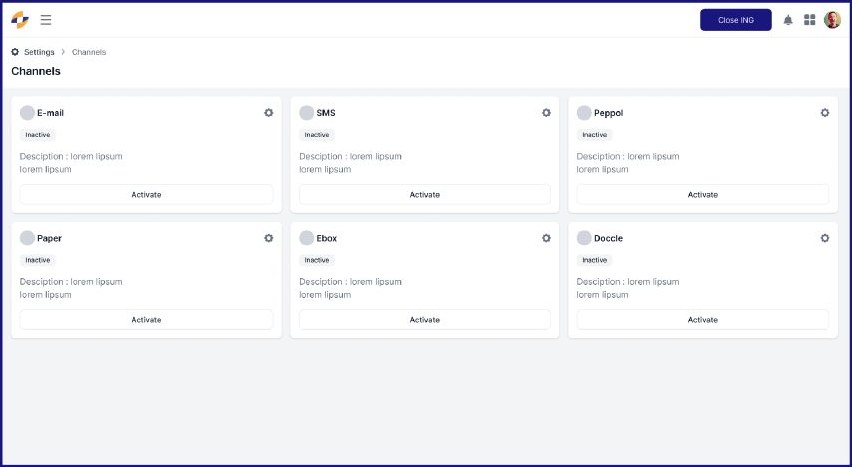Activate the E-mail channel

coord(146,195)
